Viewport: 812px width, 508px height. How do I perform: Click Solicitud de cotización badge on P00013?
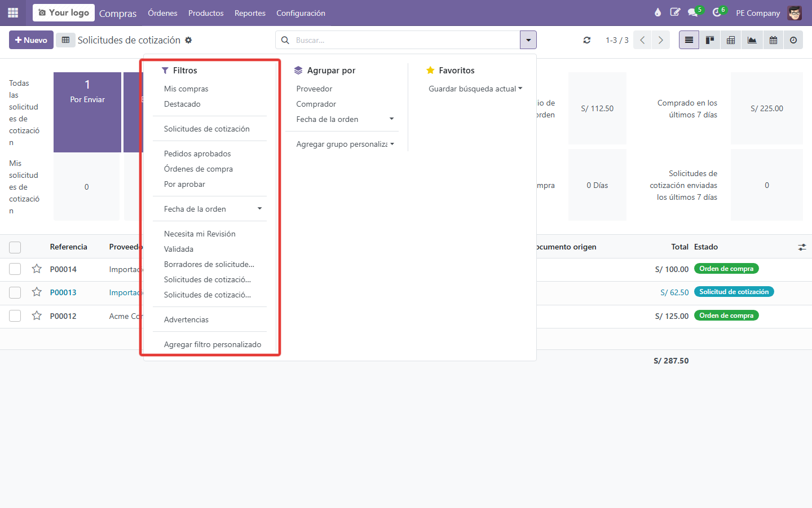click(734, 292)
